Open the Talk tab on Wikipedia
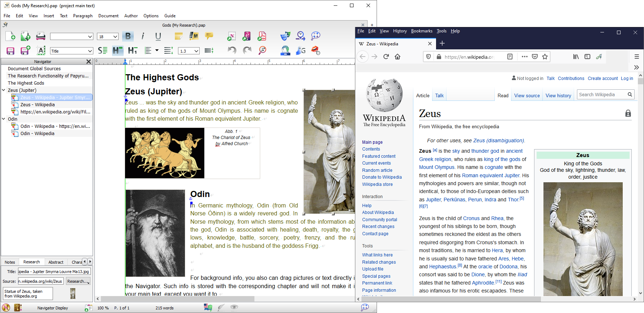 point(439,95)
